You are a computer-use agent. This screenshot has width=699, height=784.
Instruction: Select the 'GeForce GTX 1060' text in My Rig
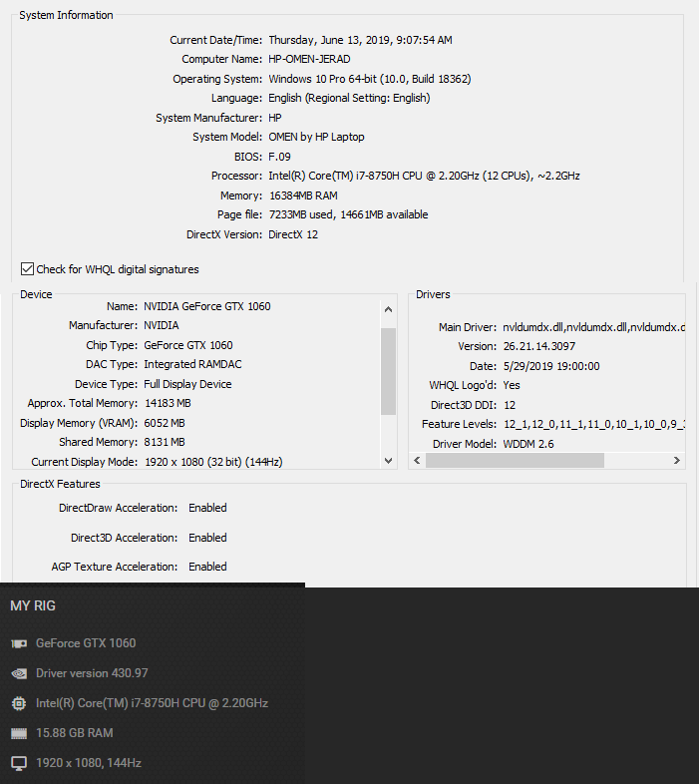point(86,643)
